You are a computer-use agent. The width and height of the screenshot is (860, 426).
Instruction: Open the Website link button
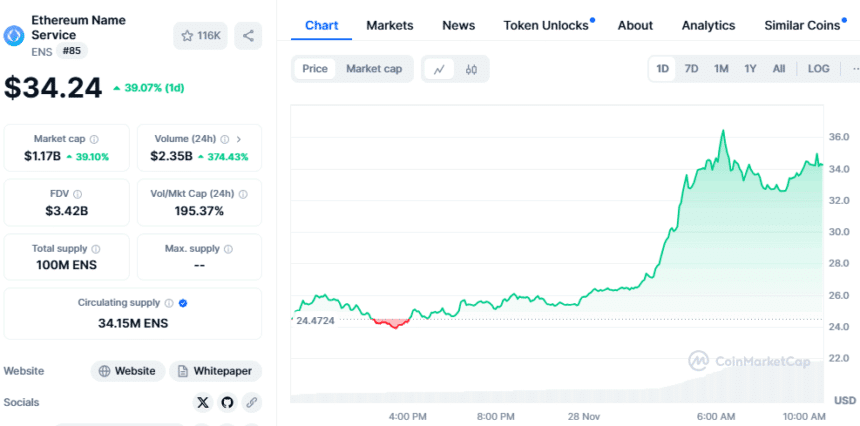[x=128, y=371]
